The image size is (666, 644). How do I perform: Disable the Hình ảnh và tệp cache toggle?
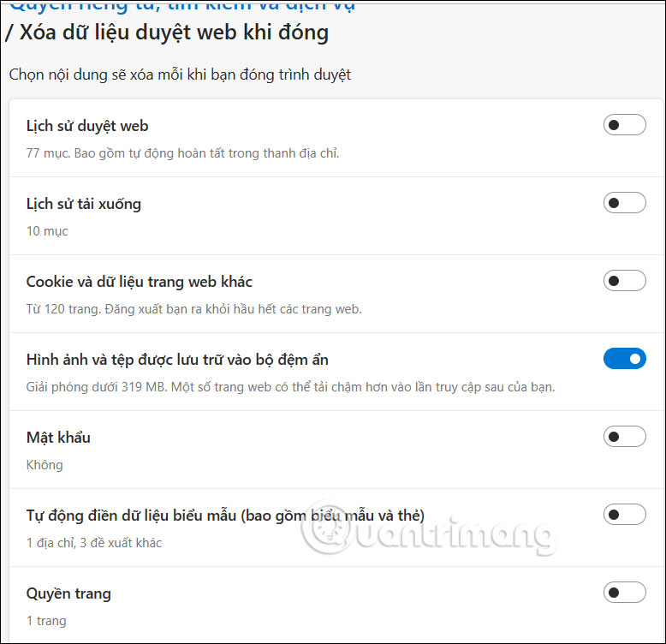point(624,359)
